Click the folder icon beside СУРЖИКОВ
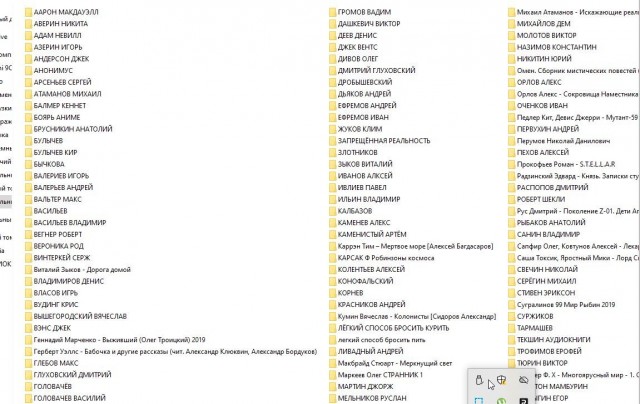The height and width of the screenshot is (404, 640). (x=511, y=317)
